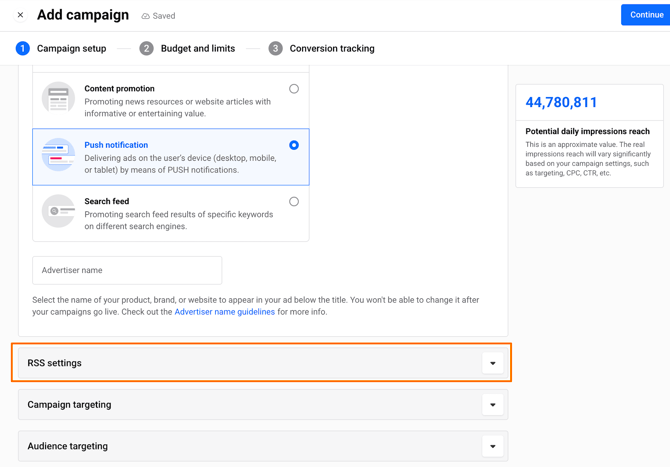670x467 pixels.
Task: Click the Content promotion icon
Action: click(x=58, y=99)
